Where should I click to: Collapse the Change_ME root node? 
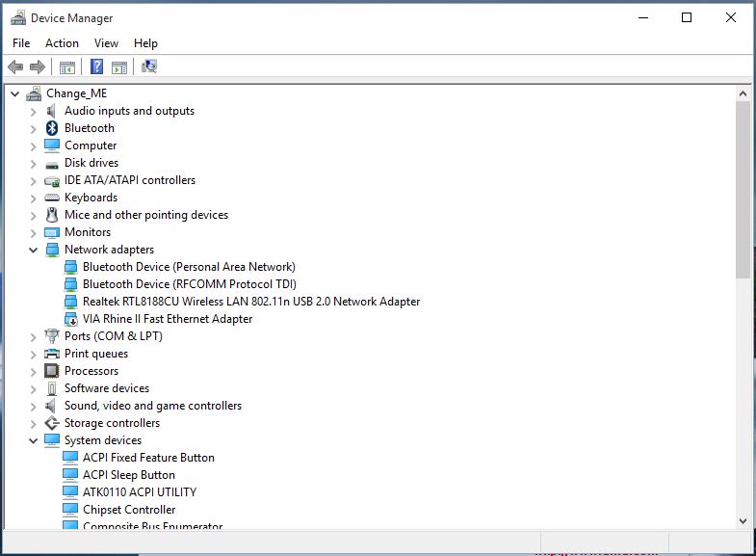point(15,94)
